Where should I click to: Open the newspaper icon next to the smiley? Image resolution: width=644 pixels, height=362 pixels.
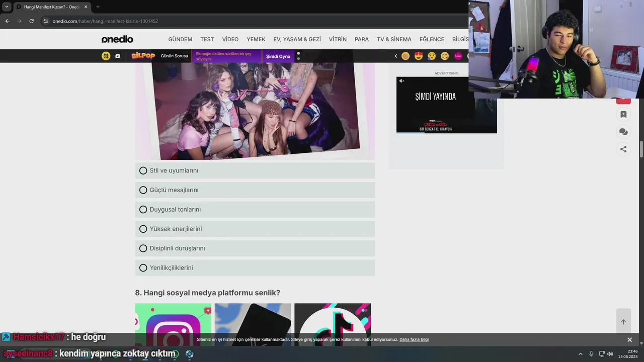point(117,56)
